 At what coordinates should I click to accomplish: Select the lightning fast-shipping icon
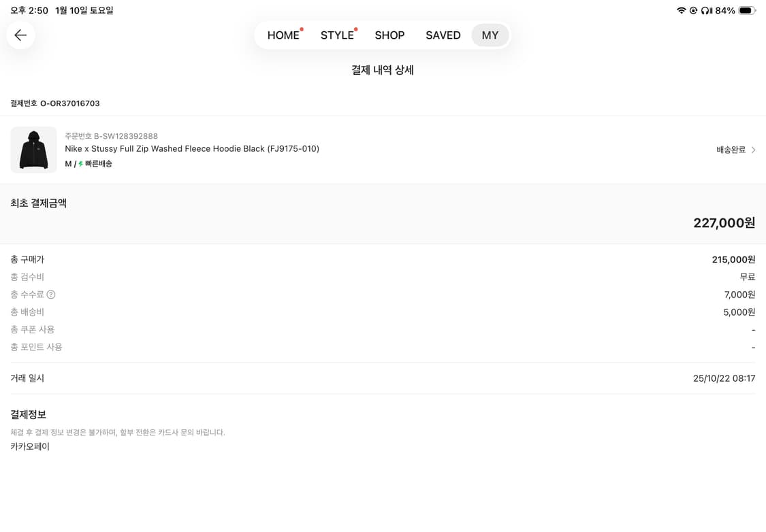80,163
